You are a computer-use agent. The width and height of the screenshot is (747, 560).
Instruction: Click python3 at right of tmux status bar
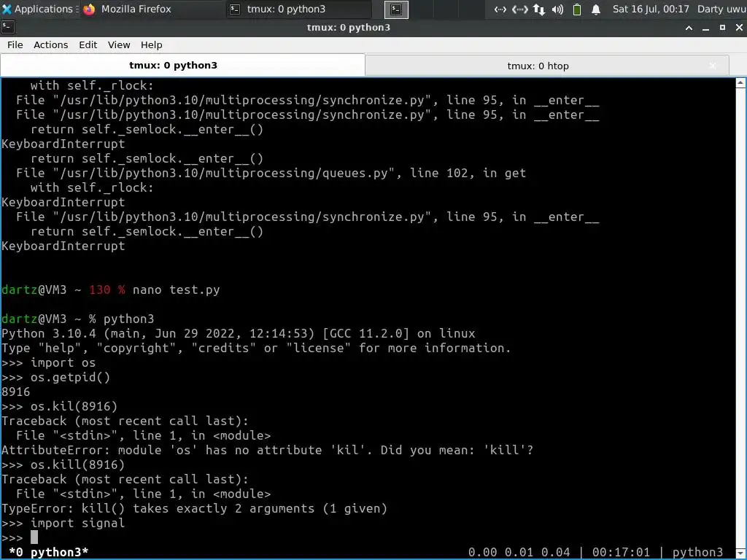coord(697,553)
